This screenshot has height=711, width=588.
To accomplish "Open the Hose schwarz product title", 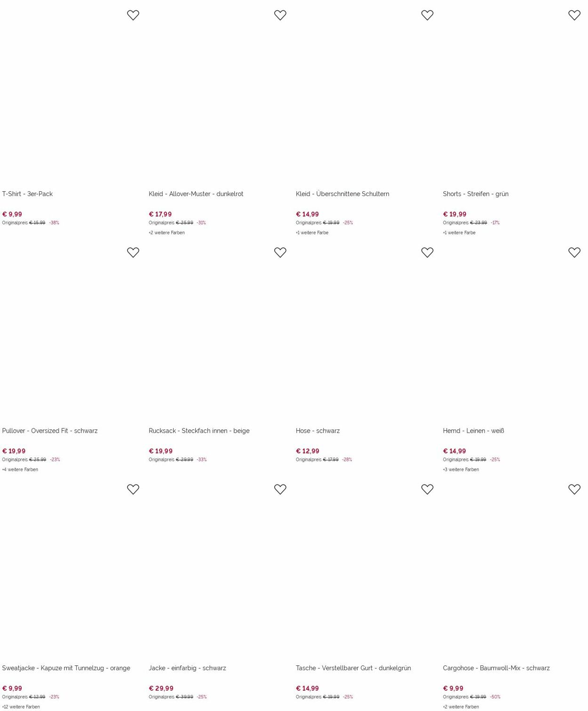I will tap(318, 431).
